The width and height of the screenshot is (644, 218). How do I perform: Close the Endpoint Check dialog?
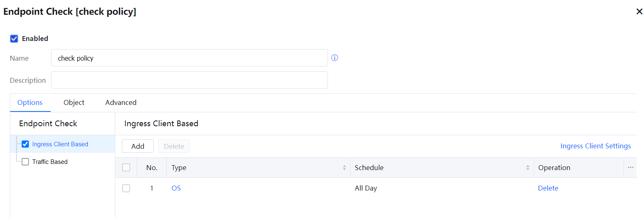click(x=640, y=11)
